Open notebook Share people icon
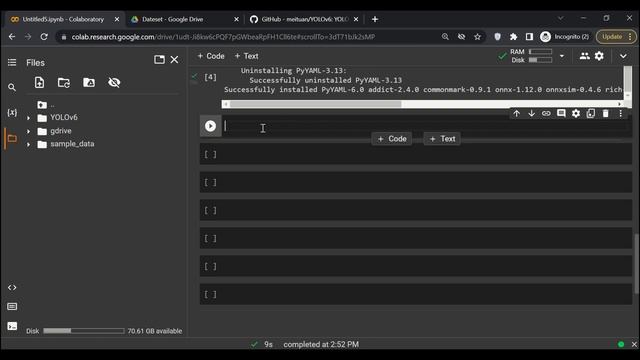 pyautogui.click(x=584, y=56)
